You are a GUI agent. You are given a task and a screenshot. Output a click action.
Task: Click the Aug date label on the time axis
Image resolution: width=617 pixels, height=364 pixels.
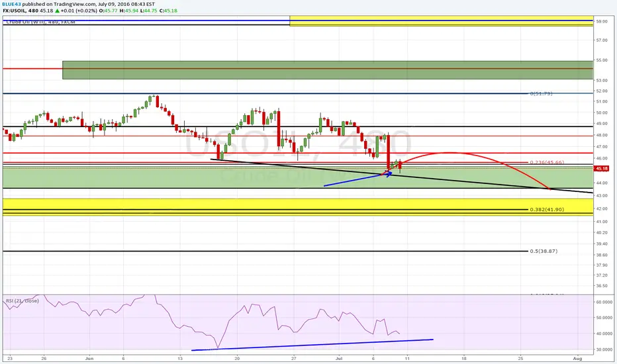pyautogui.click(x=577, y=359)
